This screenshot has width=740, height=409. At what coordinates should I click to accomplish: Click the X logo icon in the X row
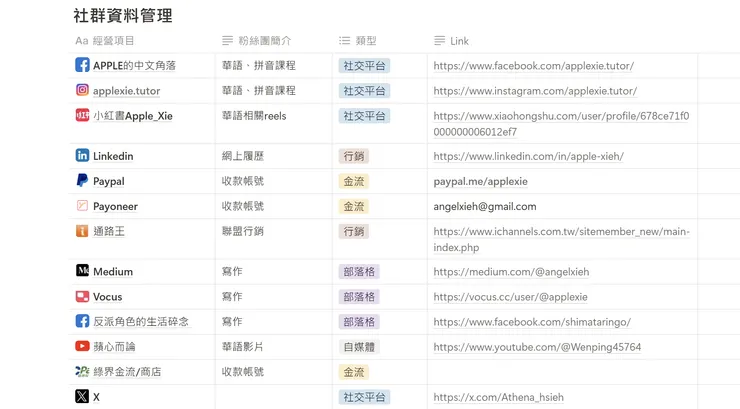pos(82,396)
